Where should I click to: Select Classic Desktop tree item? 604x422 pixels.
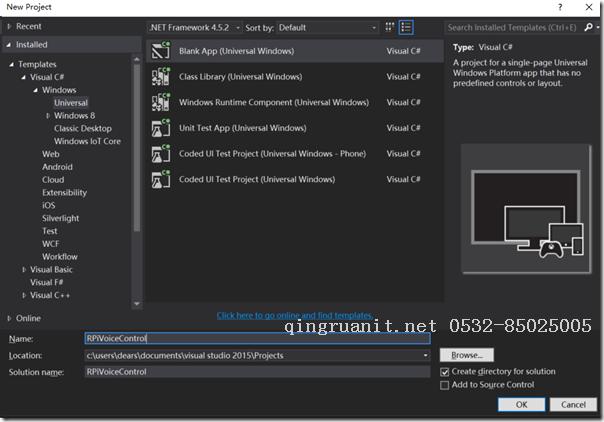click(83, 128)
